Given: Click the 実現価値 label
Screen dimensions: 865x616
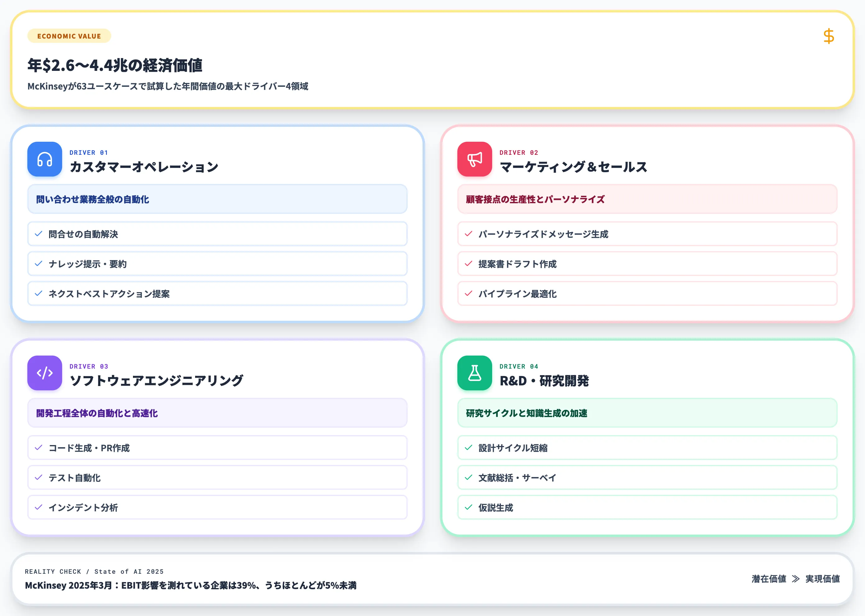Looking at the screenshot, I should click(822, 579).
